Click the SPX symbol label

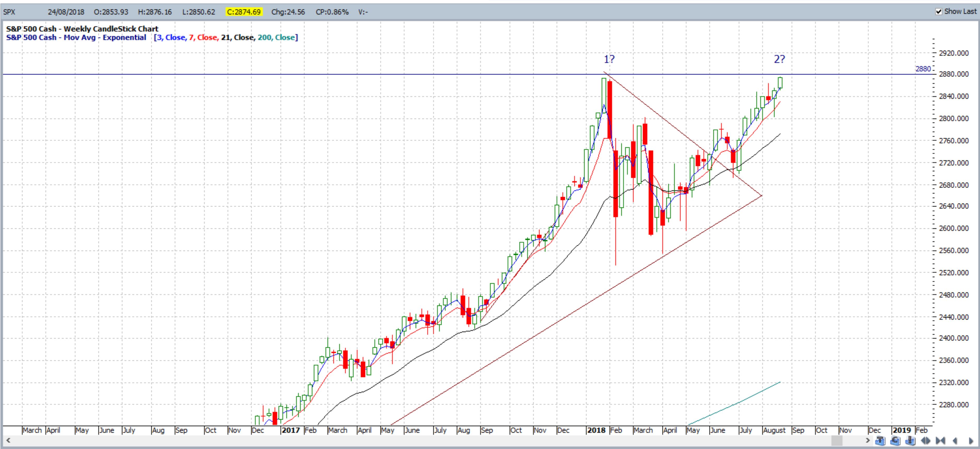point(9,12)
